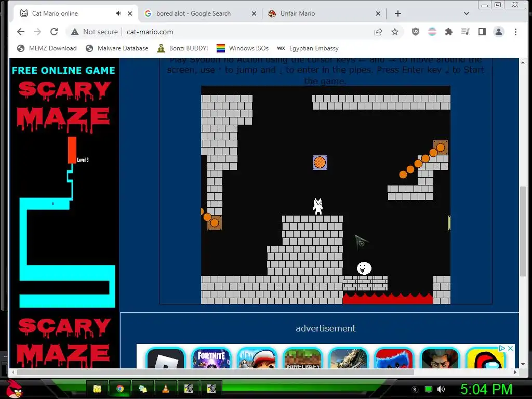Close the bored alot Google Search tab
The image size is (532, 399).
tap(254, 14)
